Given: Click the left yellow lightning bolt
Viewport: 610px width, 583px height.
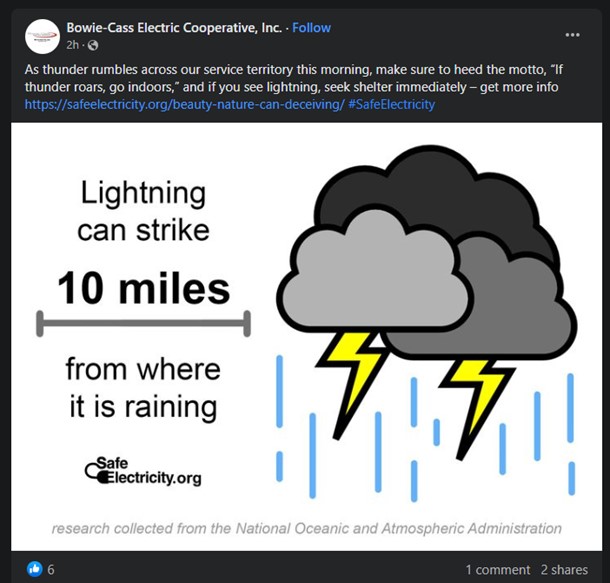Looking at the screenshot, I should (351, 371).
